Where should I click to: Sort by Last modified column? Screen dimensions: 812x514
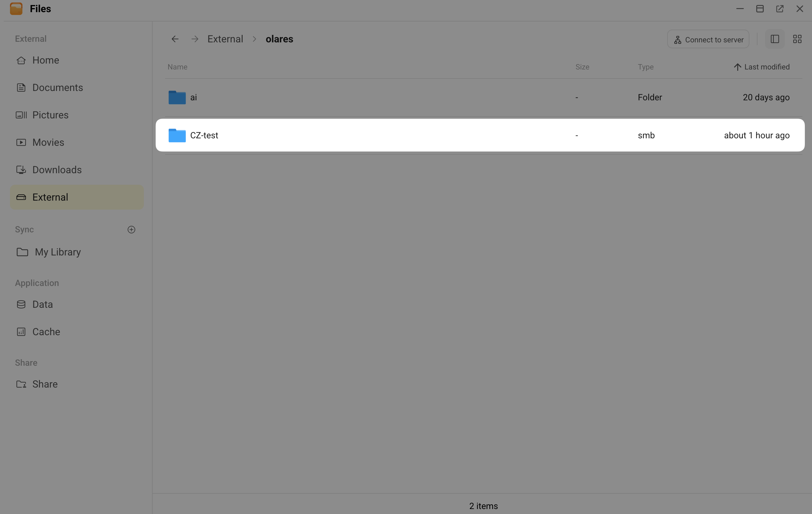tap(762, 67)
